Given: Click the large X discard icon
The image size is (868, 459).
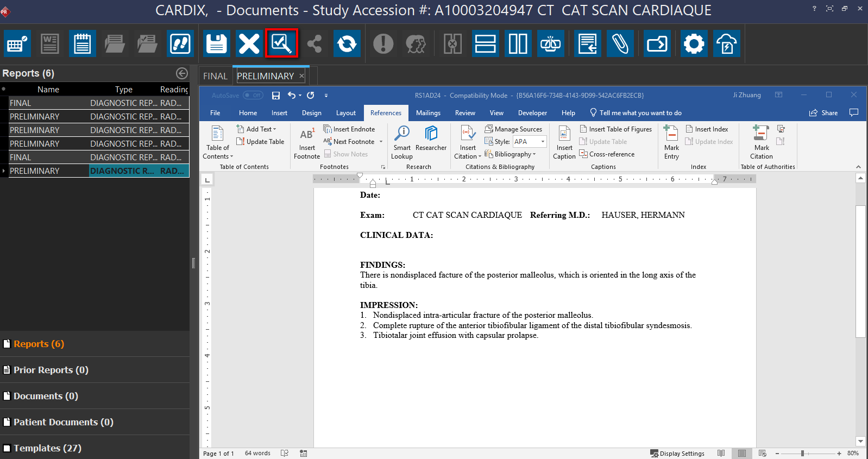Looking at the screenshot, I should point(249,44).
